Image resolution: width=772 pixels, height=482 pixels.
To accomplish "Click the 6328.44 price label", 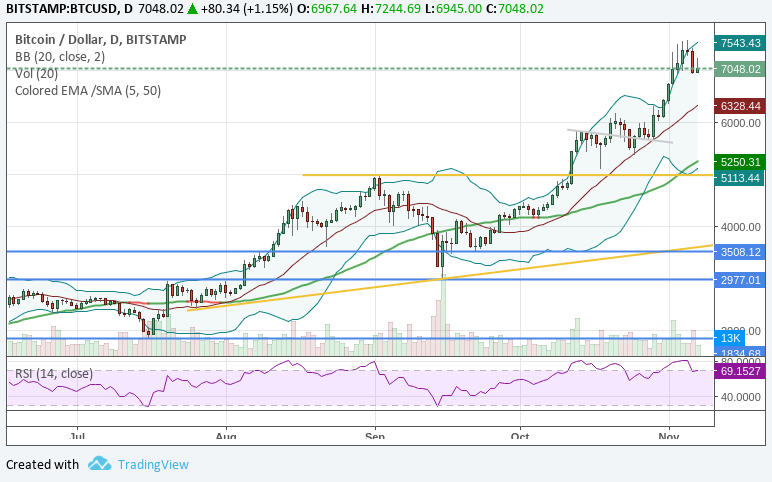I will point(740,106).
